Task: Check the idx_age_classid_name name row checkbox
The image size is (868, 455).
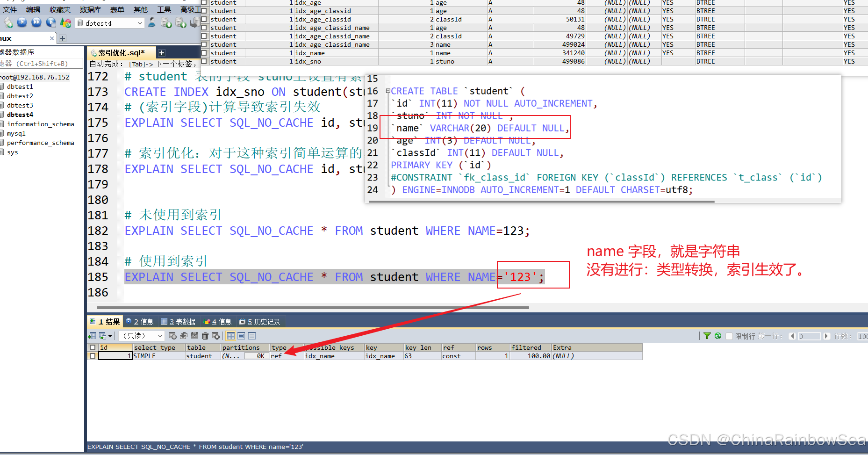Action: [x=204, y=44]
